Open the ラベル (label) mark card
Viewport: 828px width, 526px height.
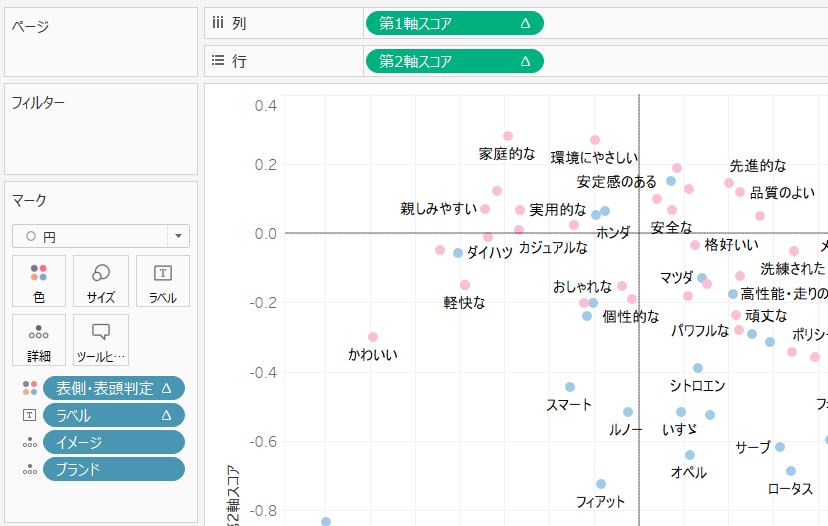pos(163,281)
